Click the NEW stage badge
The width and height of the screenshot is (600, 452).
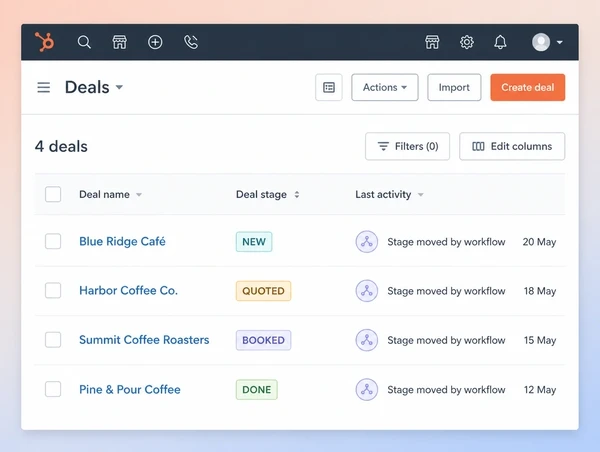(x=254, y=242)
